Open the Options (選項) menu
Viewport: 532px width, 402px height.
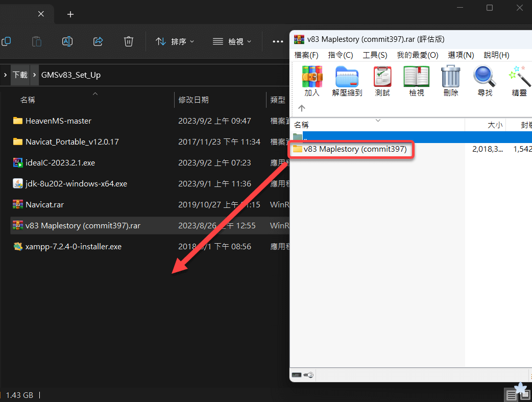pos(461,55)
